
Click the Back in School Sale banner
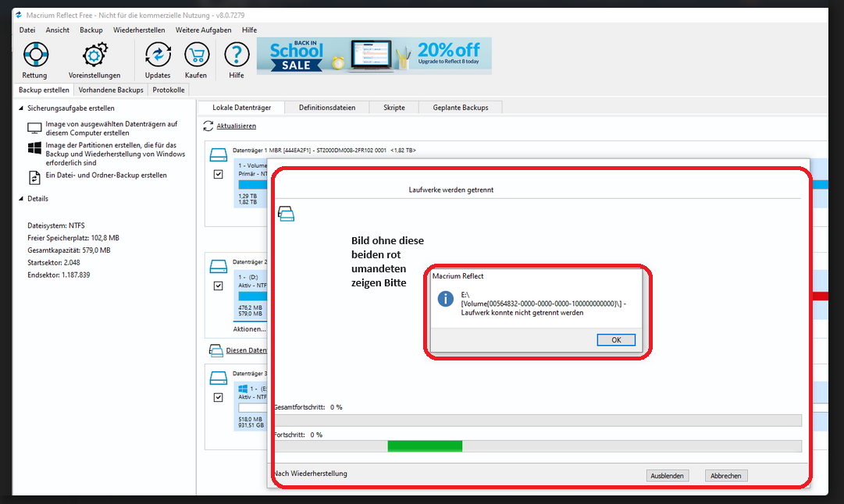coord(374,55)
